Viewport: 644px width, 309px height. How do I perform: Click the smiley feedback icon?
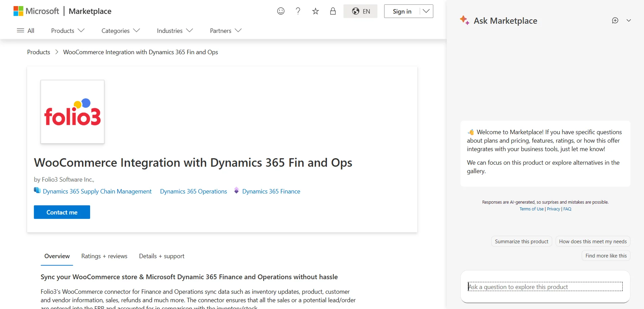pyautogui.click(x=281, y=11)
